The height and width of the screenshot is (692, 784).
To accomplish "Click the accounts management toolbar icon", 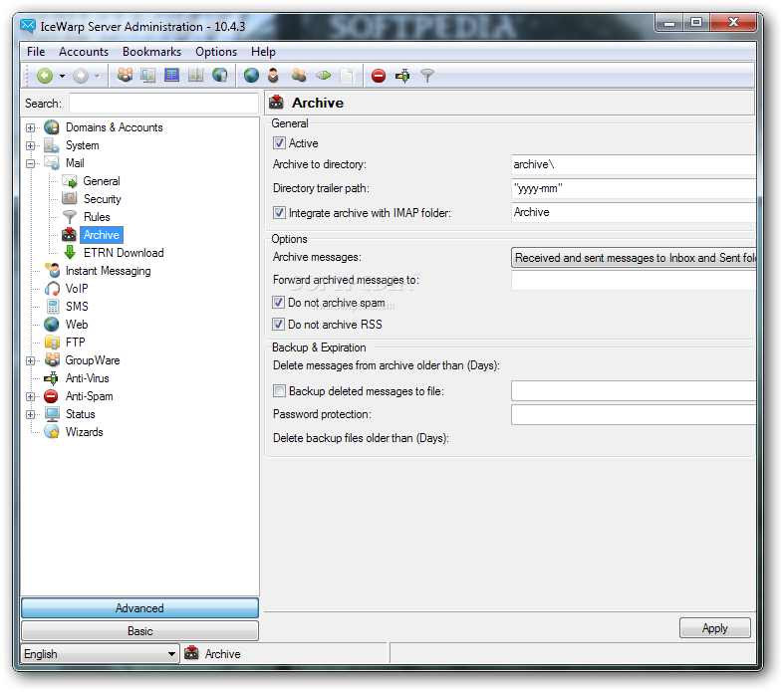I will tap(125, 76).
